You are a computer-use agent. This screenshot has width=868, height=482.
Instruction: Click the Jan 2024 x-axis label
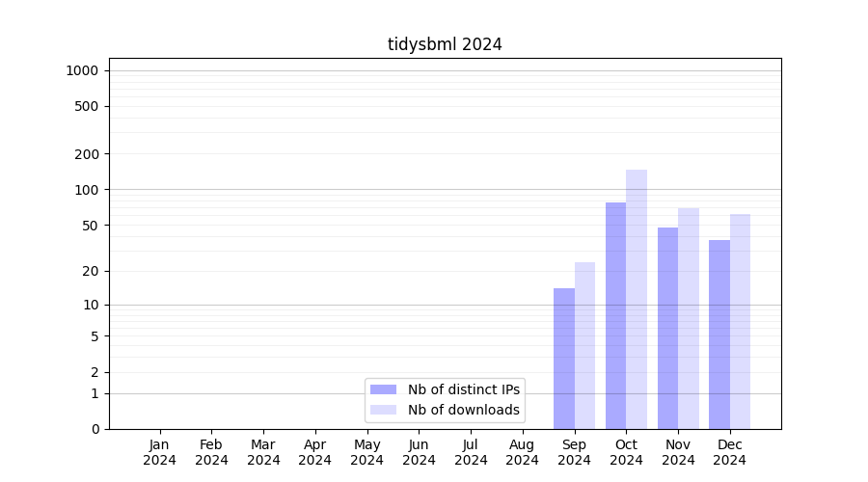(160, 452)
